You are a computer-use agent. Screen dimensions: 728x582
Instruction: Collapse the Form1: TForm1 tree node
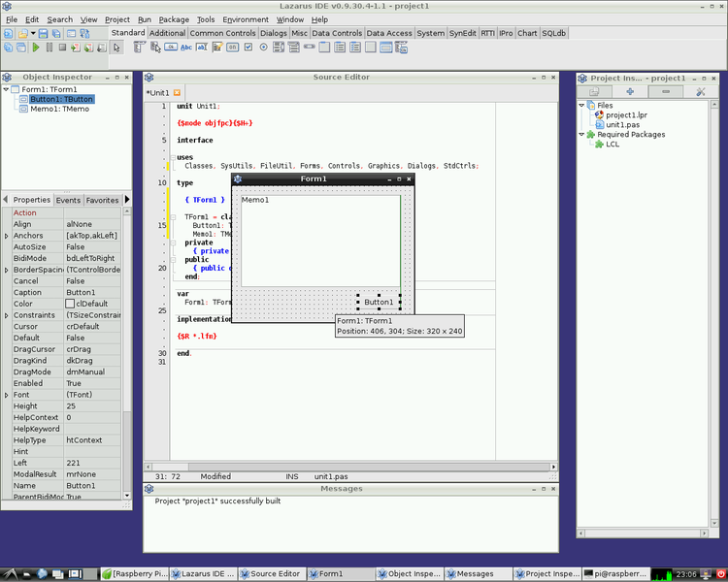[x=6, y=90]
